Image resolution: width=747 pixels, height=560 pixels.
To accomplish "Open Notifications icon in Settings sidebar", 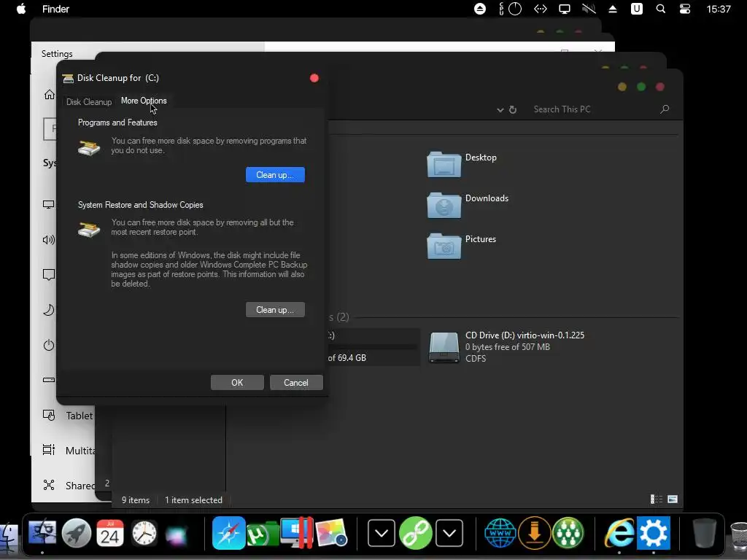I will (x=49, y=275).
